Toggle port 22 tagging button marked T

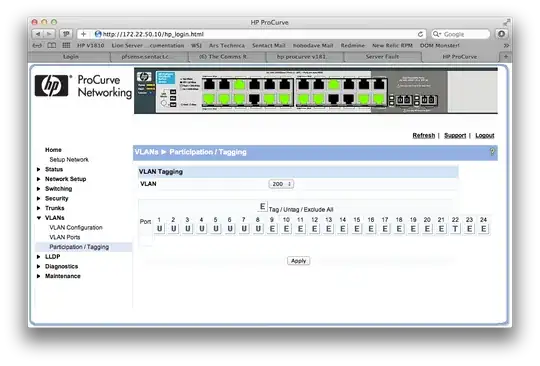pos(455,229)
